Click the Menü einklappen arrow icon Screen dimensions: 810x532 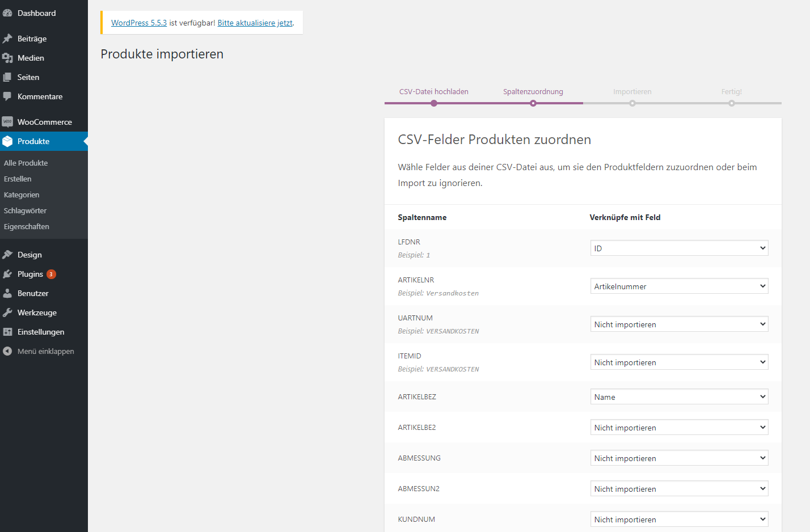click(x=7, y=351)
